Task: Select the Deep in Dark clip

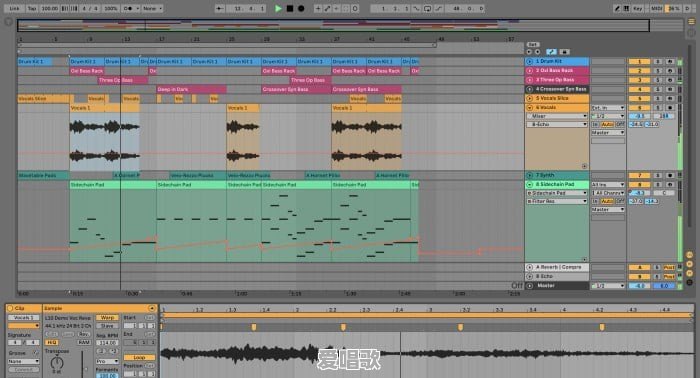Action: tap(192, 89)
